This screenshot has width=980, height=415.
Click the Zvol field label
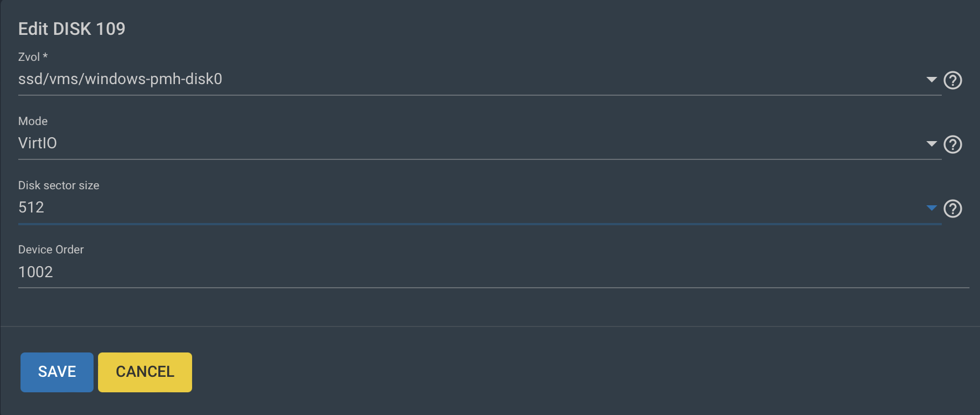(29, 57)
